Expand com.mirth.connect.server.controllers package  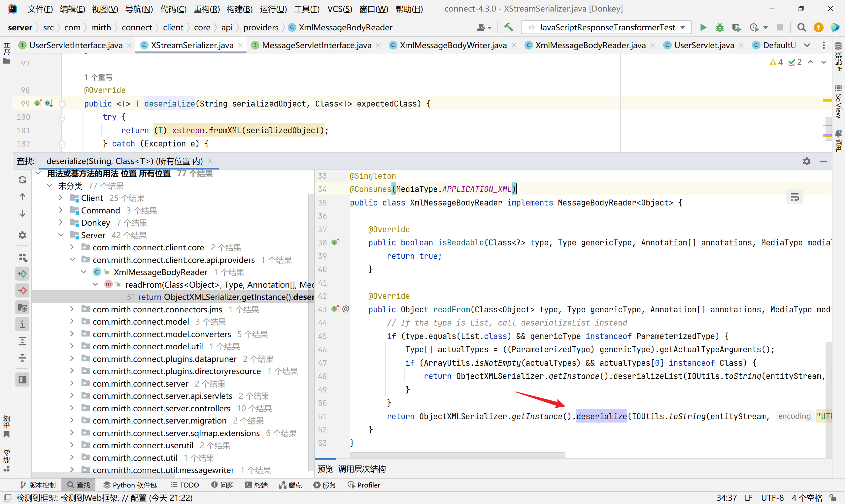72,408
